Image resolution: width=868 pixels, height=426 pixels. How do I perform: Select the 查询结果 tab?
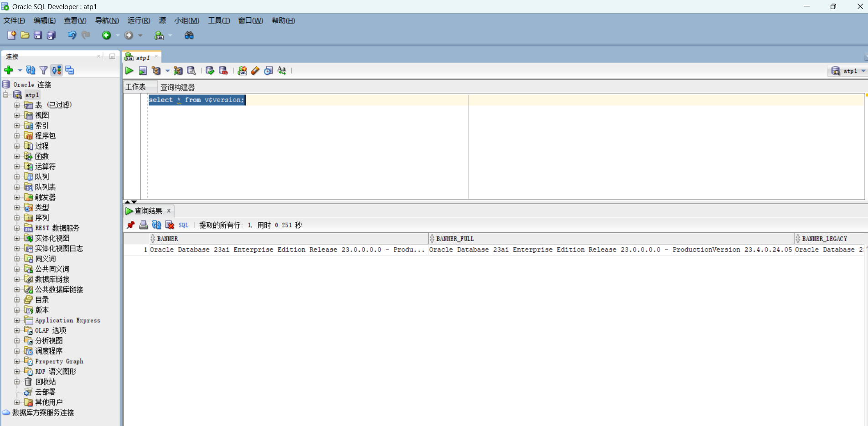click(x=148, y=211)
